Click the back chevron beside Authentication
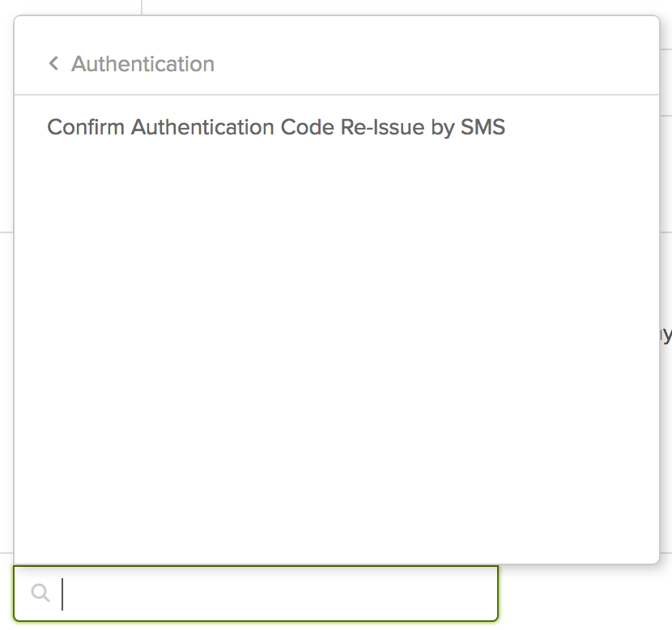Screen dimensions: 672x630 (53, 63)
